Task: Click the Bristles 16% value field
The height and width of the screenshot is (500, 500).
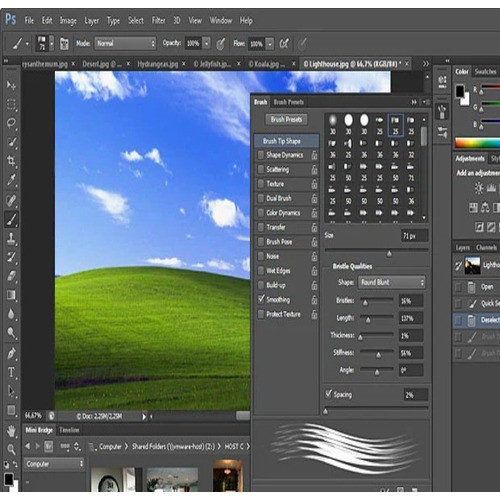Action: [x=411, y=301]
